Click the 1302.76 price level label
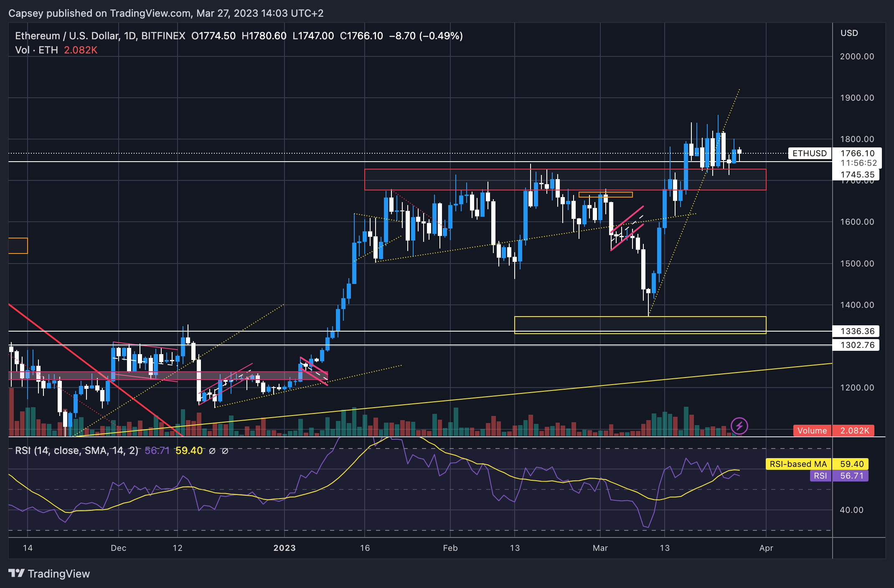This screenshot has height=588, width=894. coord(857,345)
